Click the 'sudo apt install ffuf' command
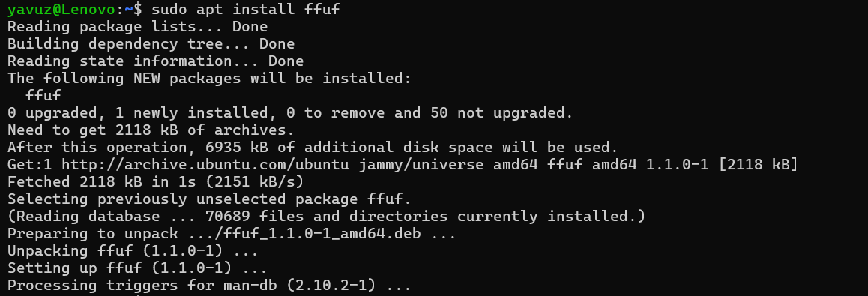868x296 pixels. click(x=245, y=9)
